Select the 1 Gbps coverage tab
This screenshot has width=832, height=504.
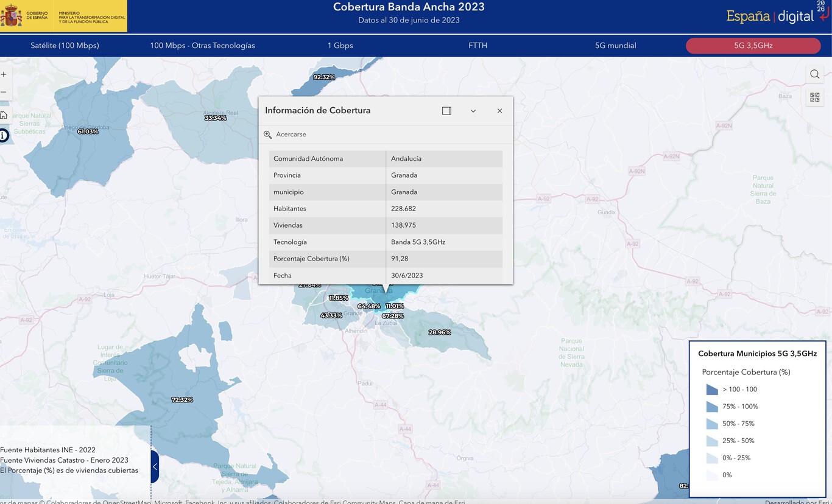(340, 46)
